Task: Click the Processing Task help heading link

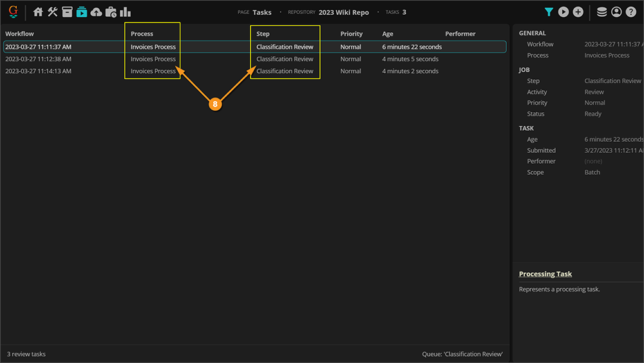Action: tap(545, 274)
